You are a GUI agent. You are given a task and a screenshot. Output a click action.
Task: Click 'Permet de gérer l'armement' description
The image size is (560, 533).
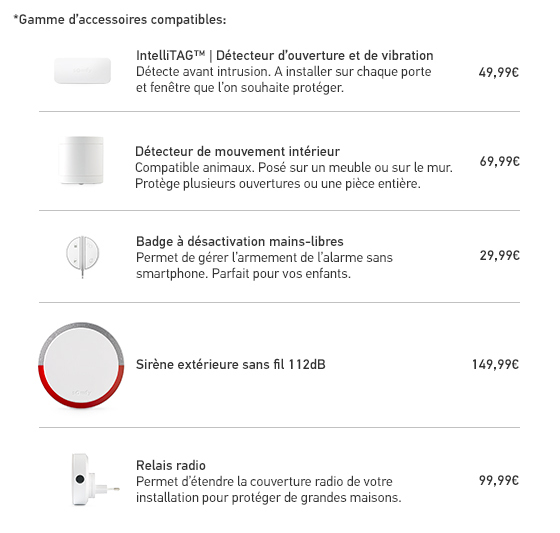264,265
